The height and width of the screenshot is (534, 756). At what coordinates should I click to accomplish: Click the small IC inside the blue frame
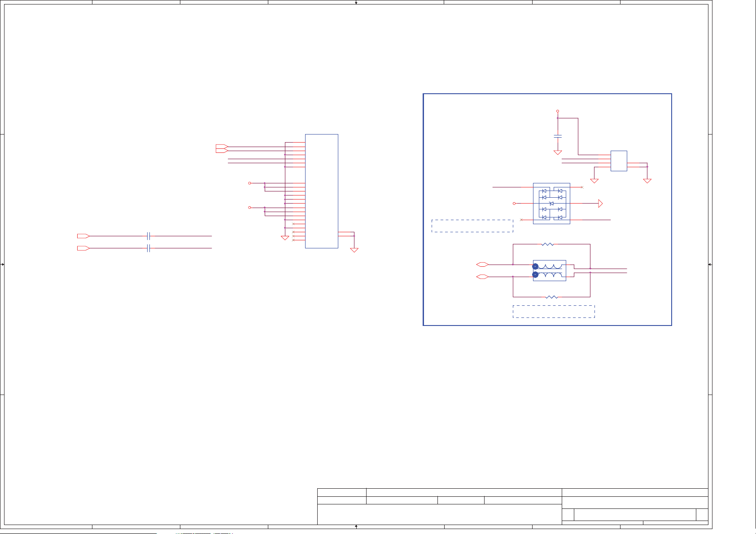(x=619, y=161)
